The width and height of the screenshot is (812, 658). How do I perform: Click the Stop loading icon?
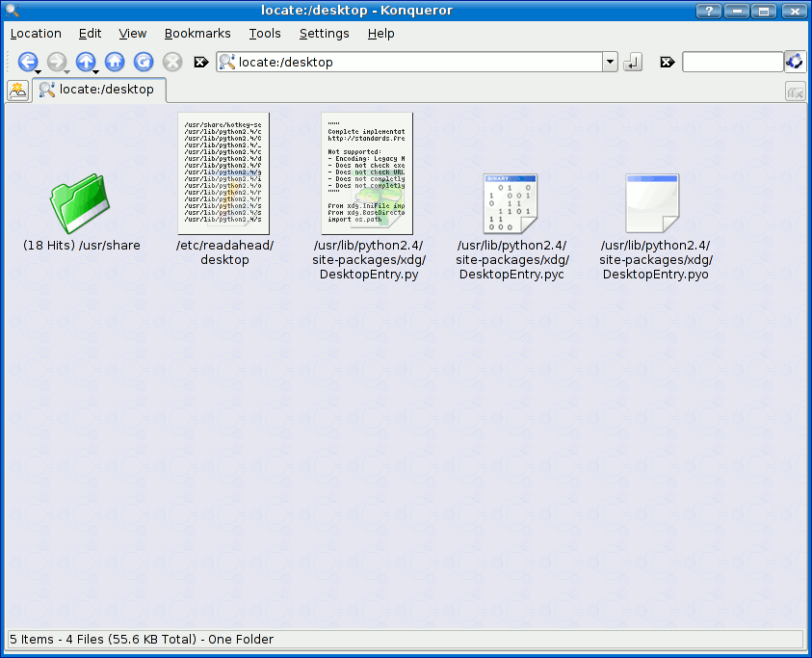(x=172, y=62)
